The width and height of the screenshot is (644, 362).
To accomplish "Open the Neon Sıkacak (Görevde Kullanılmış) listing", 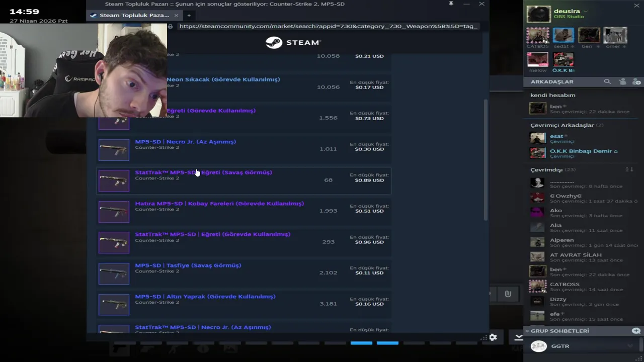I will tap(223, 79).
